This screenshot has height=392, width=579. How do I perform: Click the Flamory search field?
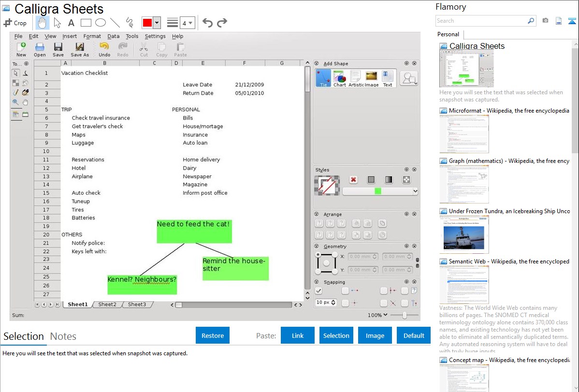point(481,21)
